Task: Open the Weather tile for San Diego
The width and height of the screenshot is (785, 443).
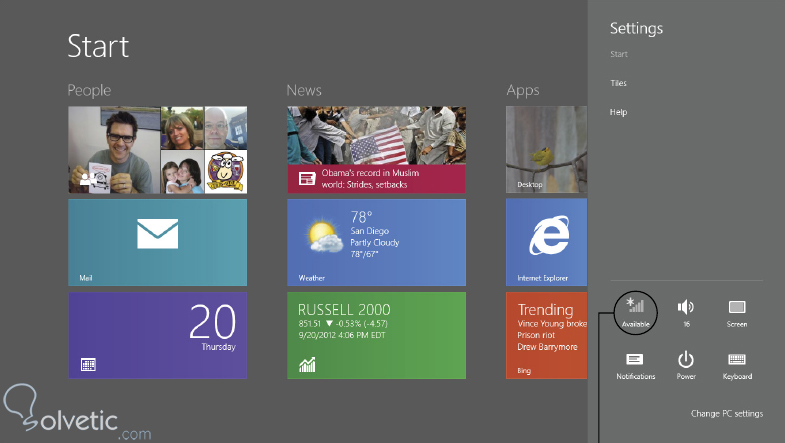Action: [376, 242]
